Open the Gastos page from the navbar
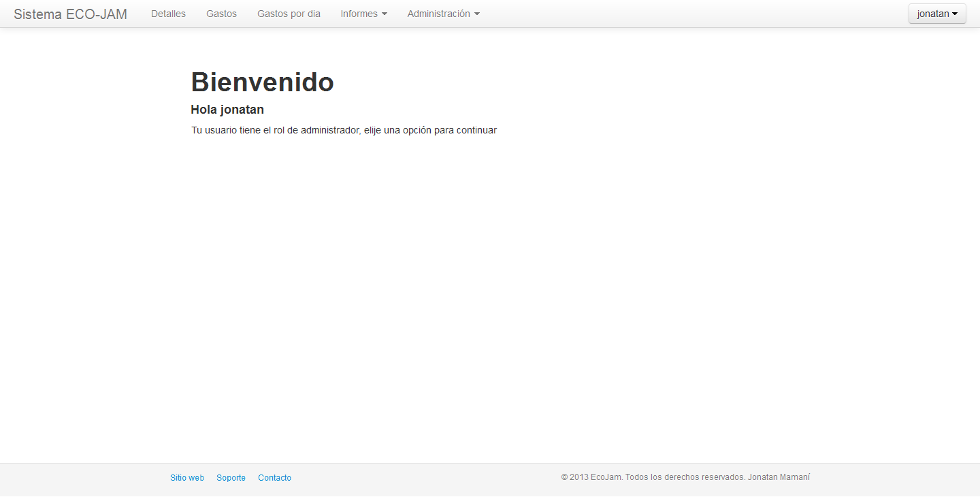Screen dimensions: 980x497 coord(221,13)
